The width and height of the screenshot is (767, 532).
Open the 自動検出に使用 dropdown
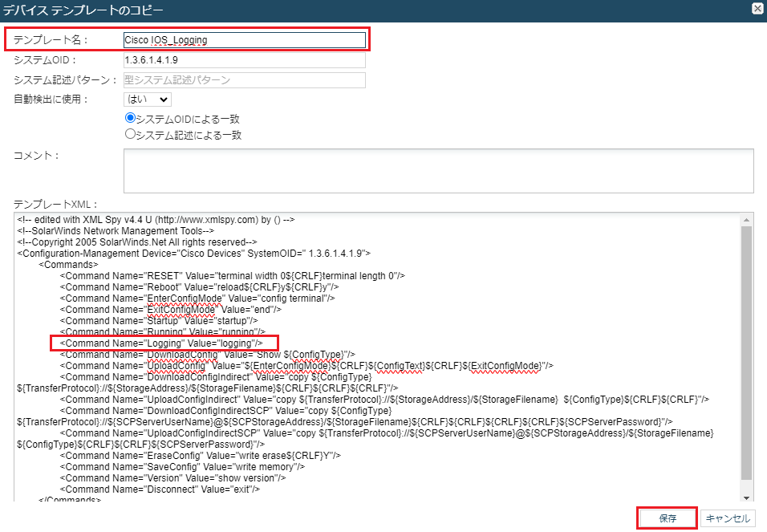(x=148, y=99)
